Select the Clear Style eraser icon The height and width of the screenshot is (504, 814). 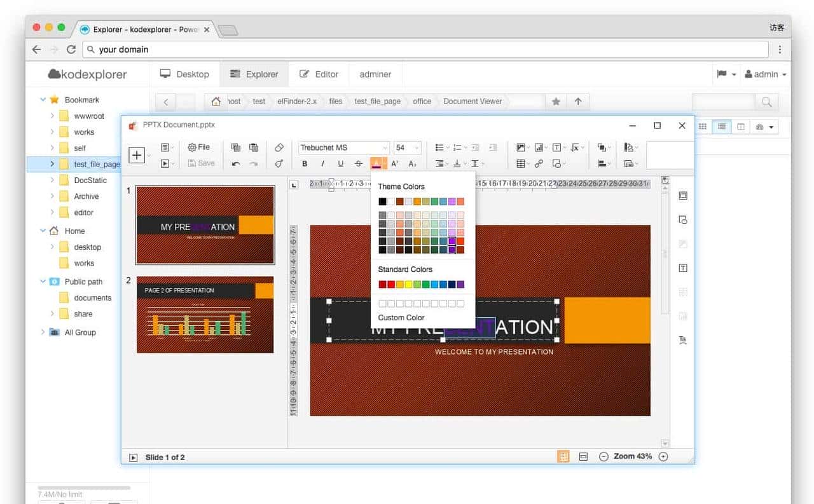click(279, 147)
